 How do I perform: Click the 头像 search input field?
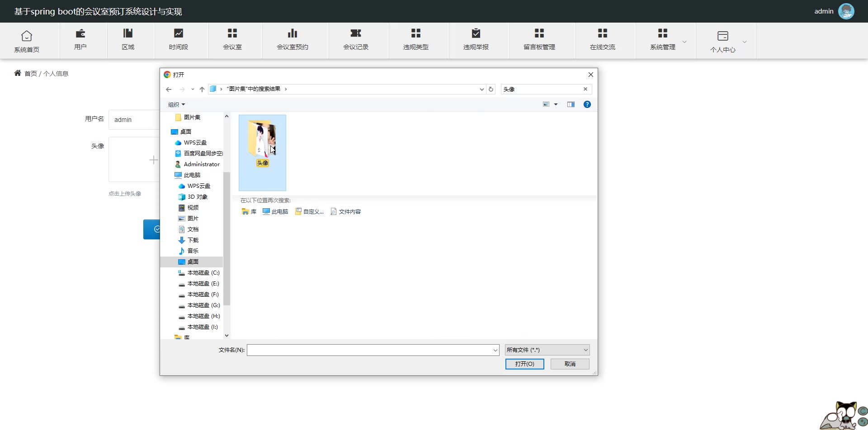(x=542, y=89)
